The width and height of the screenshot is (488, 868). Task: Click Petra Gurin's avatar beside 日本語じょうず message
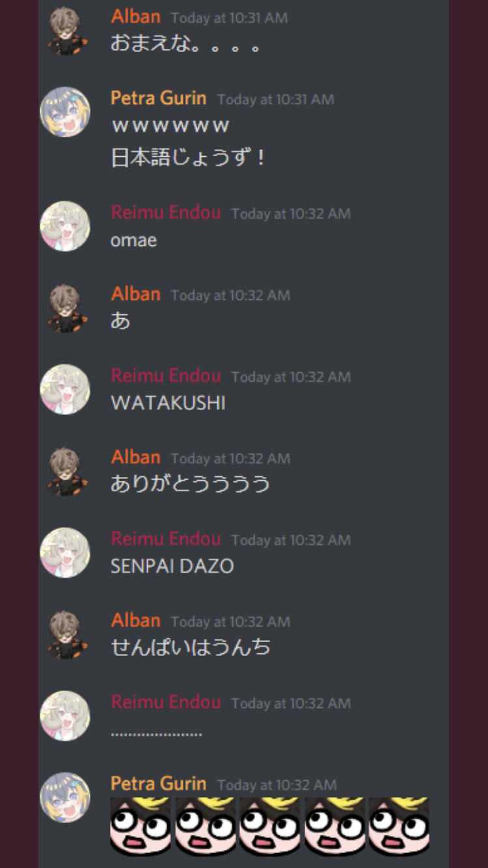tap(65, 112)
